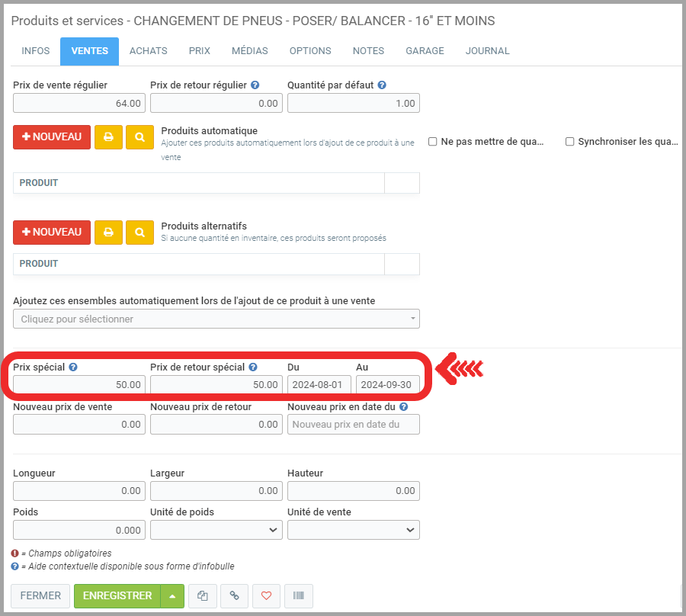Open the arrow menu beside ENREGISTRER
The height and width of the screenshot is (616, 686).
point(173,596)
